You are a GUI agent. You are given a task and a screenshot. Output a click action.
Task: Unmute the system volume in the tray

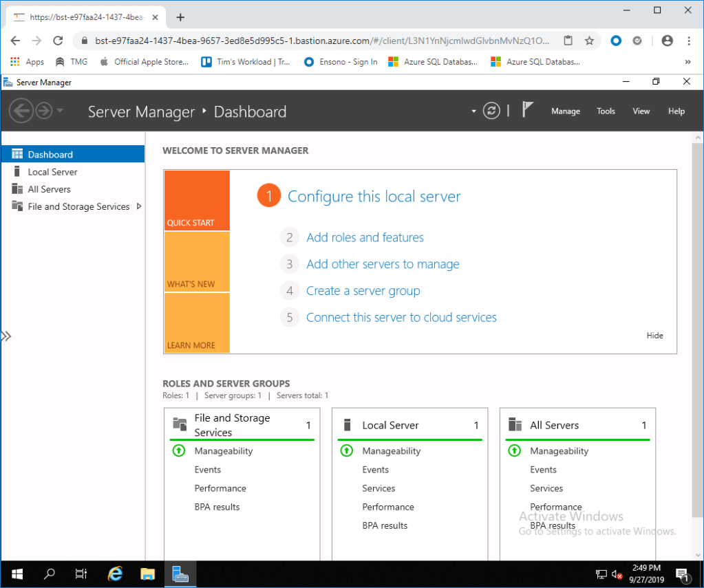click(x=616, y=574)
